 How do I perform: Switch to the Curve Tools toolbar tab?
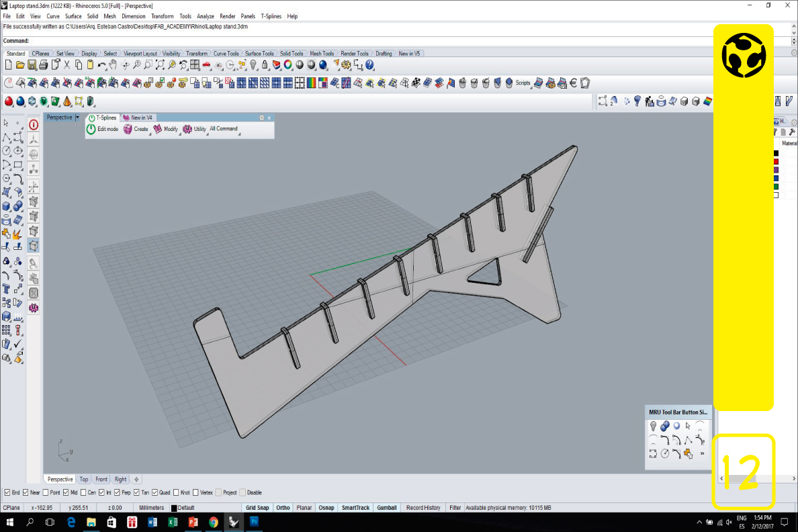point(226,54)
